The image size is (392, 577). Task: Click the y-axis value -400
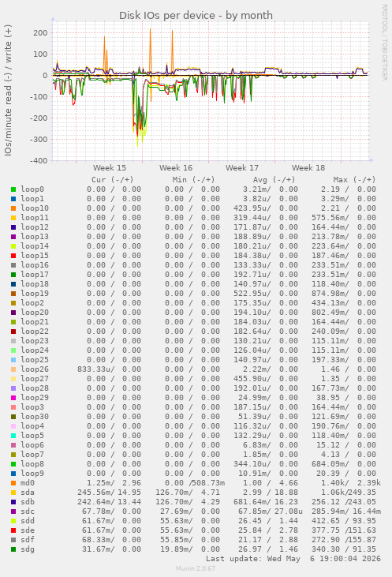[38, 161]
